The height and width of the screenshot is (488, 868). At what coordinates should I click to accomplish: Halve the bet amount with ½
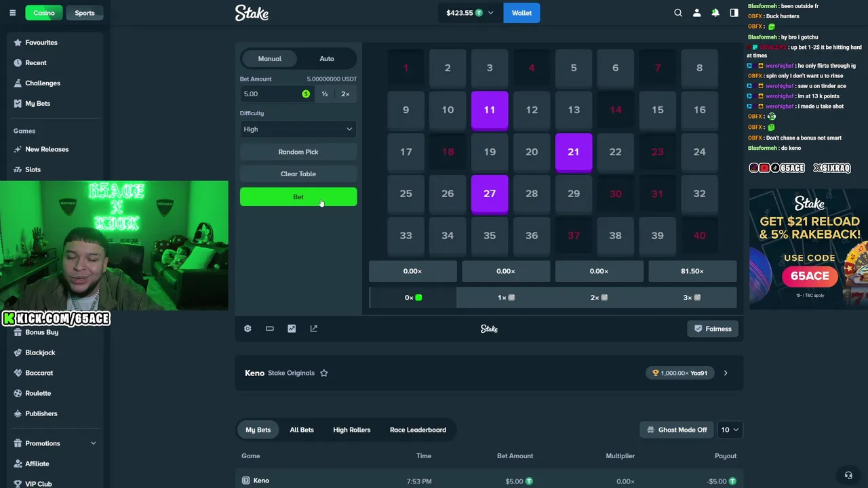tap(325, 94)
